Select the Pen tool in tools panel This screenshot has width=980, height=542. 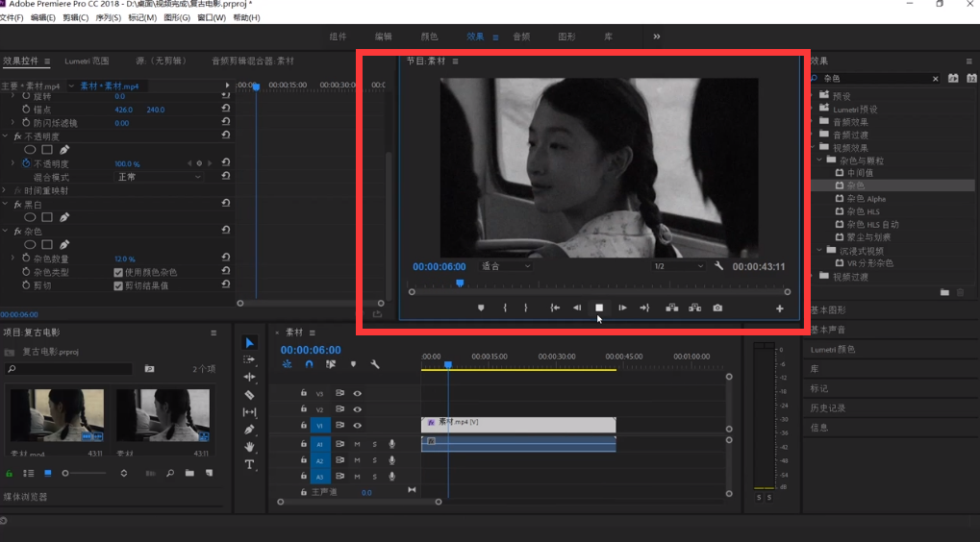pyautogui.click(x=249, y=430)
